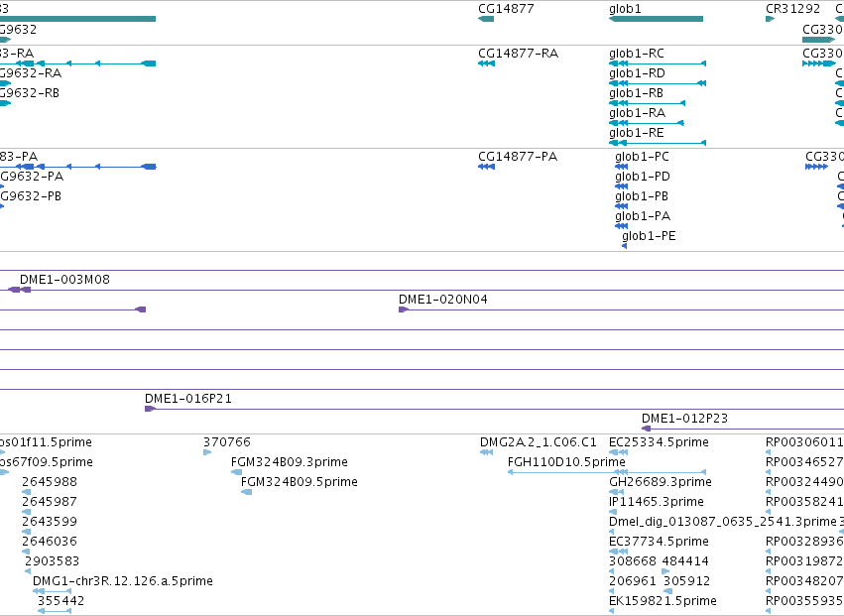Open the DME1-016P21 clone label
The height and width of the screenshot is (616, 844).
point(187,399)
